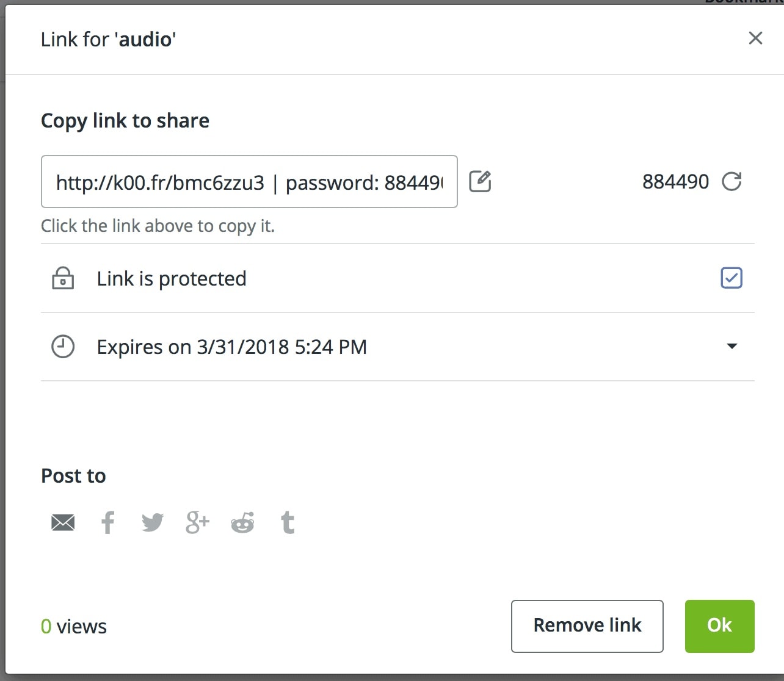The width and height of the screenshot is (784, 681).
Task: Close the Link for 'audio' dialog
Action: click(x=755, y=38)
